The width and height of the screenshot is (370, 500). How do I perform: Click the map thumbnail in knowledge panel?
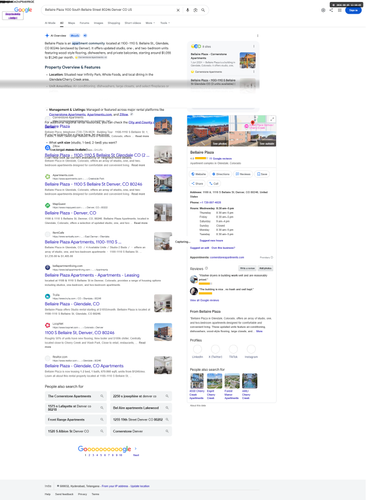pyautogui.click(x=252, y=123)
